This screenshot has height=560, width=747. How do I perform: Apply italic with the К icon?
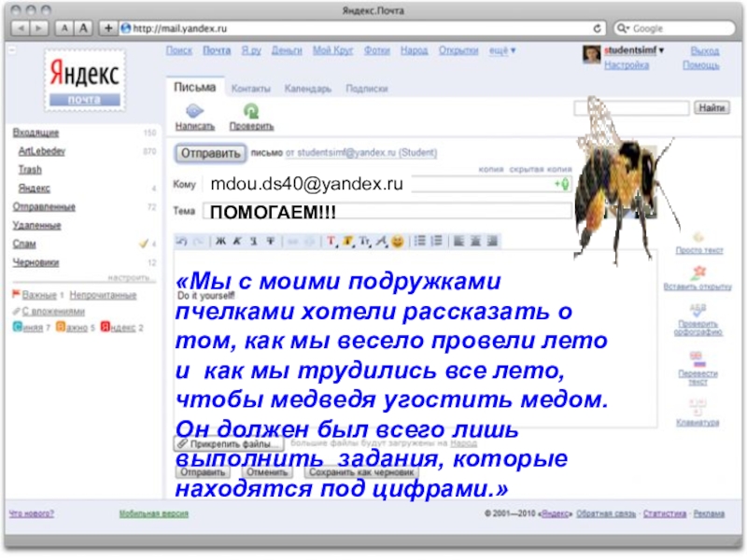click(x=237, y=242)
